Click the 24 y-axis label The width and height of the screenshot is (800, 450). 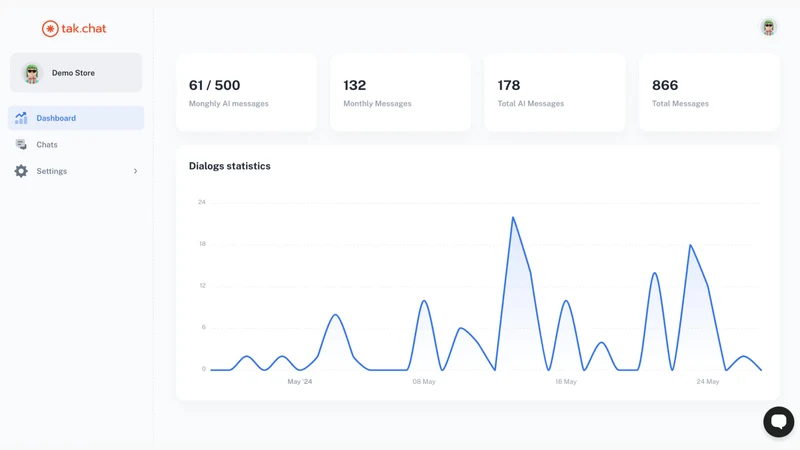[x=202, y=202]
